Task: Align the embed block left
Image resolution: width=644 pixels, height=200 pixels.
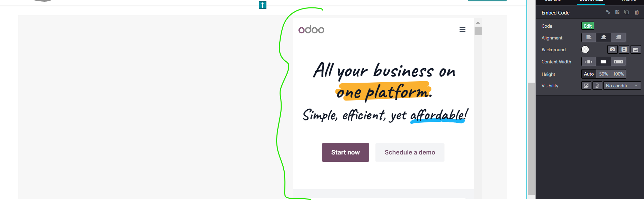Action: [589, 37]
